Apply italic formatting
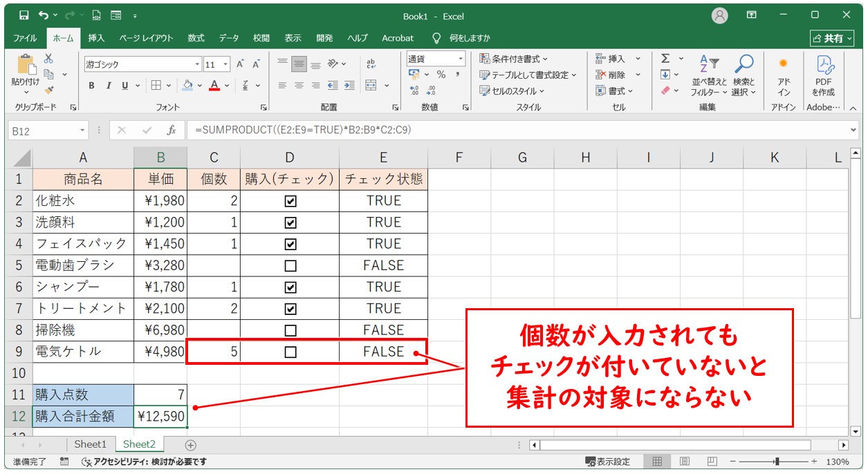The image size is (868, 474). click(x=109, y=85)
